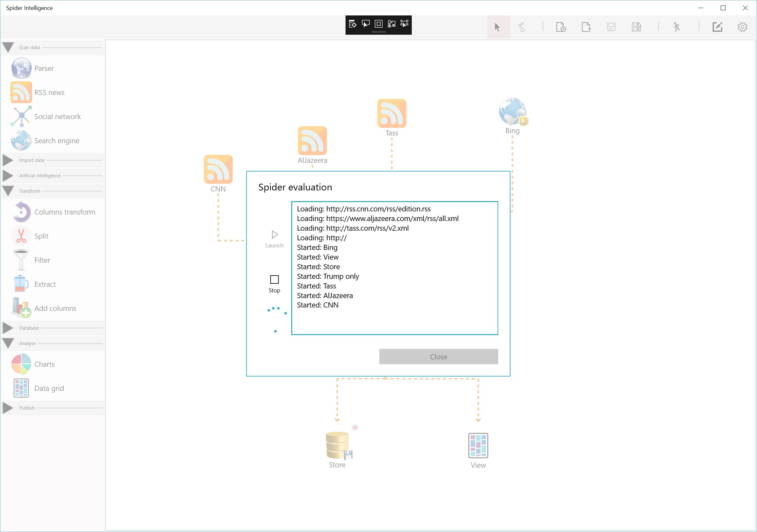Click the open document icon
Viewport: 757px width, 532px height.
tap(586, 27)
